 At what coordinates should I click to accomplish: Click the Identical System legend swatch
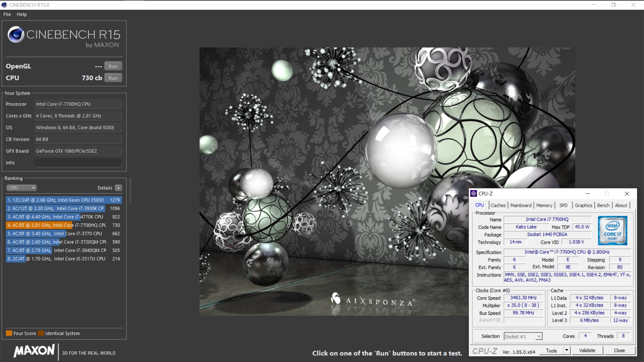coord(41,333)
